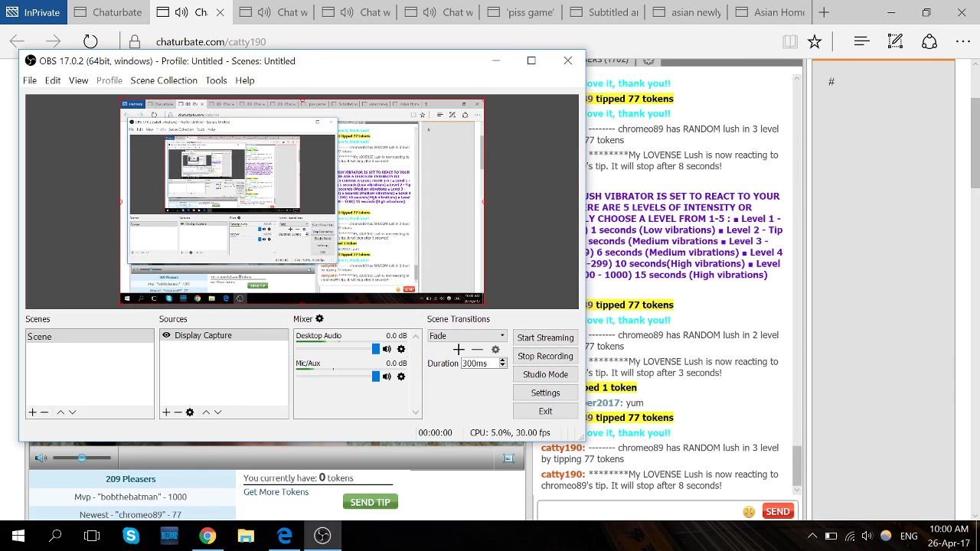Open the Tools menu

click(x=216, y=80)
